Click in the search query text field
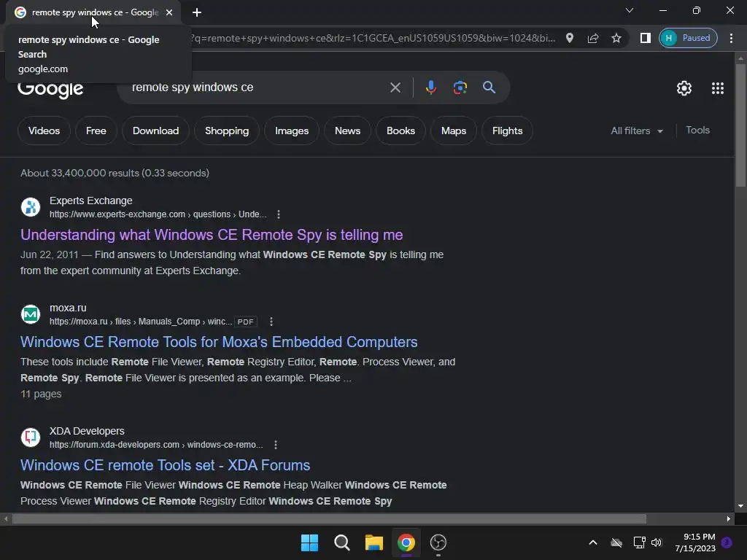This screenshot has height=560, width=747. pos(258,87)
